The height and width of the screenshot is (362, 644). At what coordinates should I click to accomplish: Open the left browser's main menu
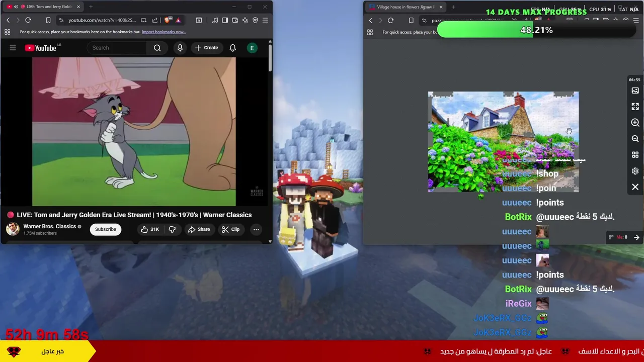coord(265,20)
